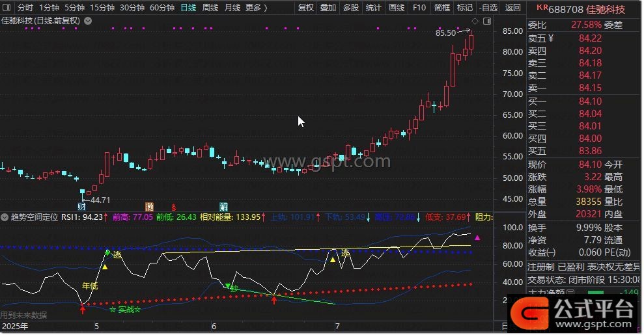644x335 pixels.
Task: Open the 画线 drawing tools
Action: pos(397,8)
